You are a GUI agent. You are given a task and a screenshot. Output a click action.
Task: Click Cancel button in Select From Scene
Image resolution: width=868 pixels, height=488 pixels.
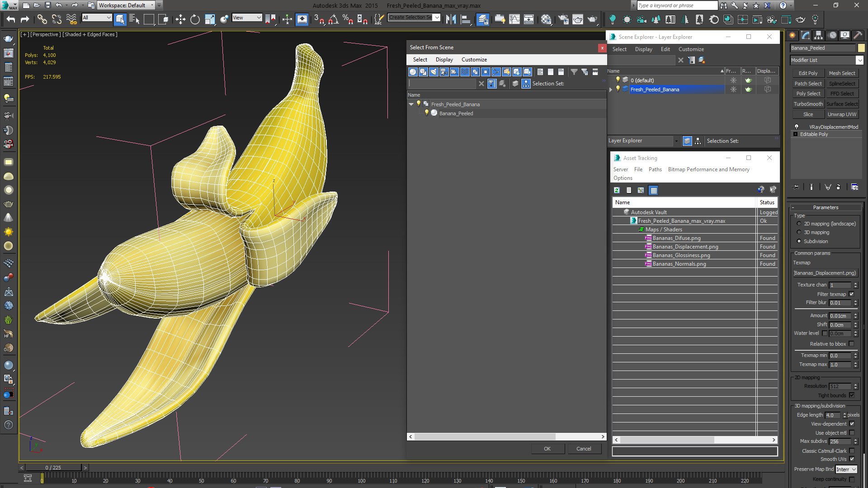pos(584,449)
